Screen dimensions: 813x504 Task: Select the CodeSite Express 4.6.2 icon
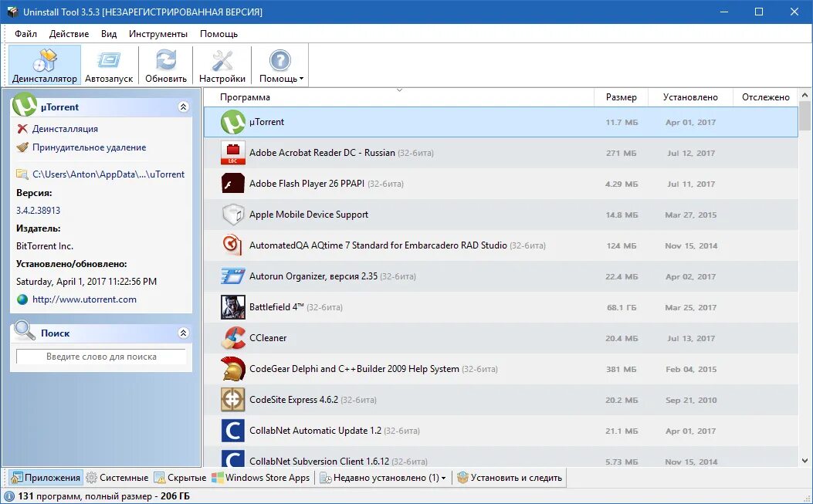click(x=233, y=400)
